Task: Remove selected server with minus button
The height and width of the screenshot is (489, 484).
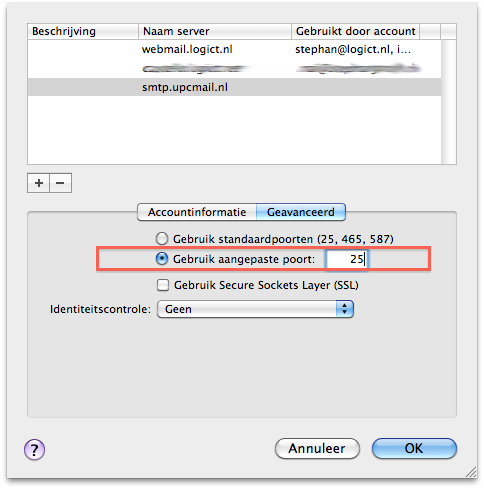Action: tap(60, 183)
